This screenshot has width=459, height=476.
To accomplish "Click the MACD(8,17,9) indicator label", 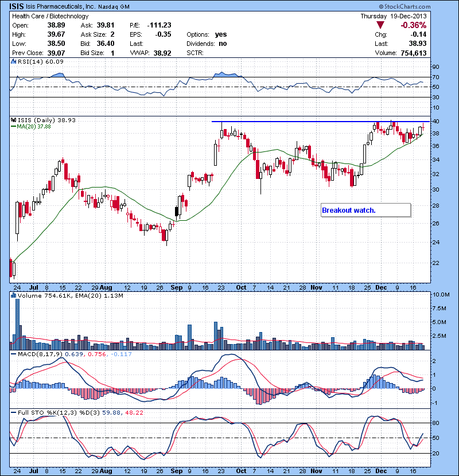I will point(40,354).
